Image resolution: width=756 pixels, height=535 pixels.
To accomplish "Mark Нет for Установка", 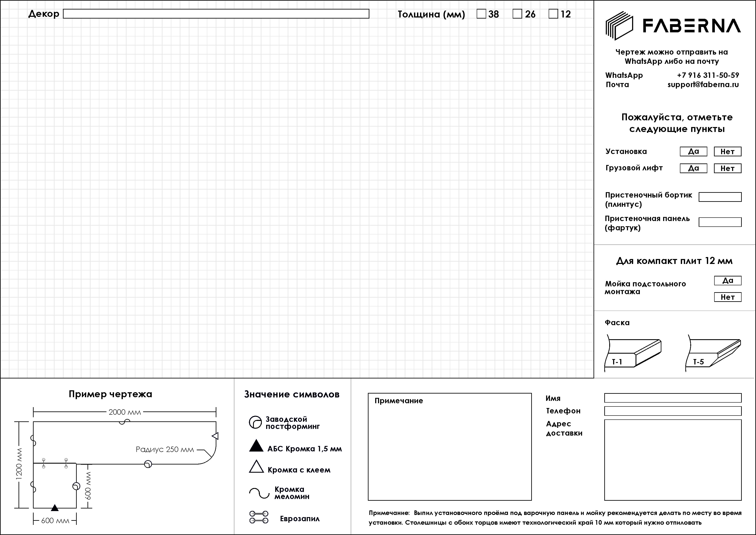I will (x=728, y=152).
